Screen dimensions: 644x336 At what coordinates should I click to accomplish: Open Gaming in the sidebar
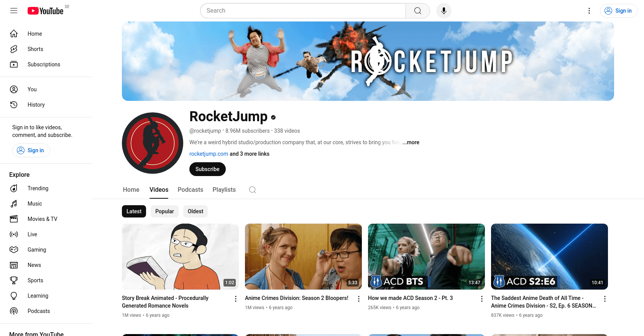point(36,250)
